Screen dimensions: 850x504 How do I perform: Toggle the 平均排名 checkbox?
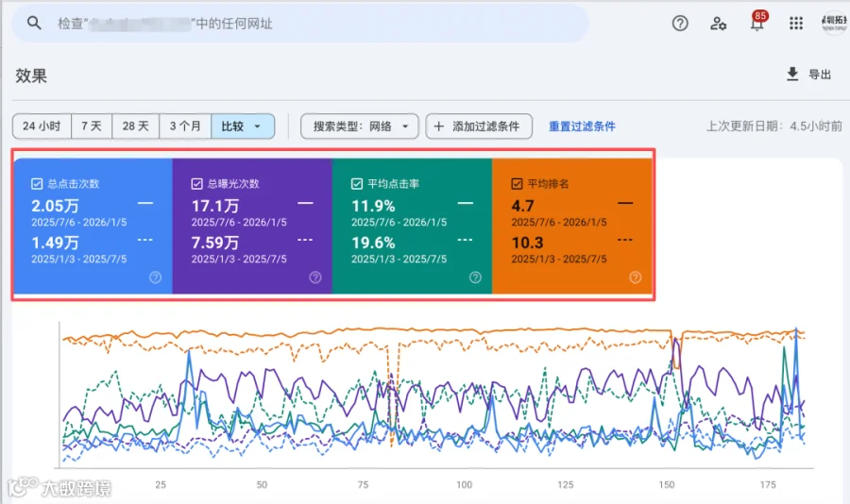pyautogui.click(x=517, y=184)
